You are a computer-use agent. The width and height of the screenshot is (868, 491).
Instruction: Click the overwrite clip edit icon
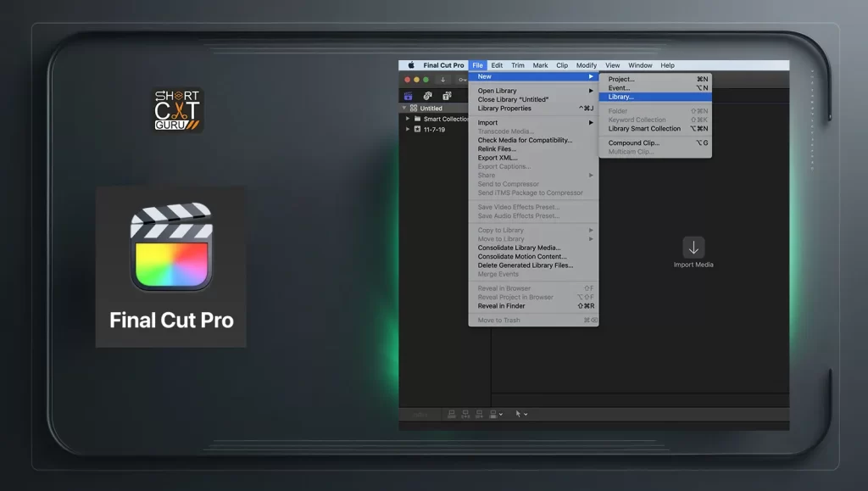click(493, 414)
